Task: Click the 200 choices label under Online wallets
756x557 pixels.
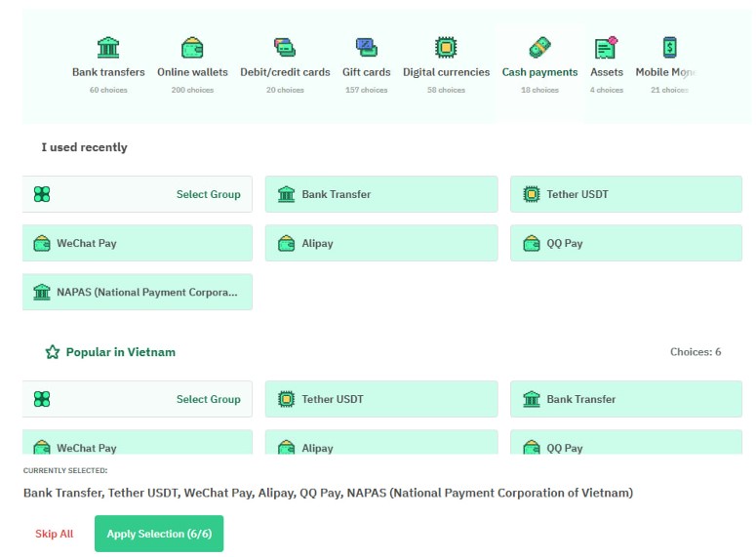Action: 192,90
